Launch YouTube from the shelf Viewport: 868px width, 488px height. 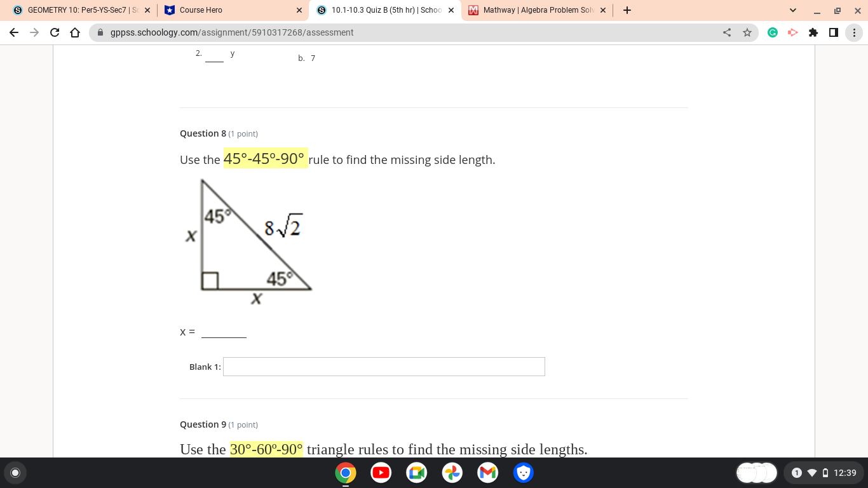click(381, 473)
